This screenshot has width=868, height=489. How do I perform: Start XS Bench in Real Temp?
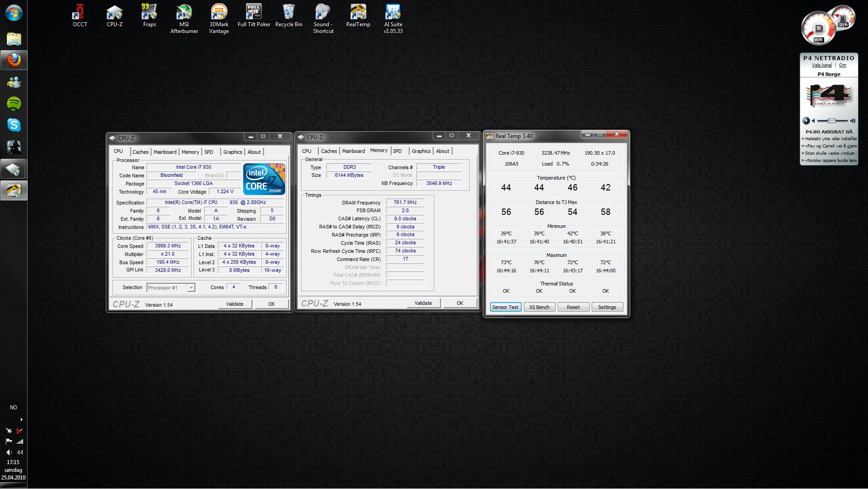click(539, 307)
